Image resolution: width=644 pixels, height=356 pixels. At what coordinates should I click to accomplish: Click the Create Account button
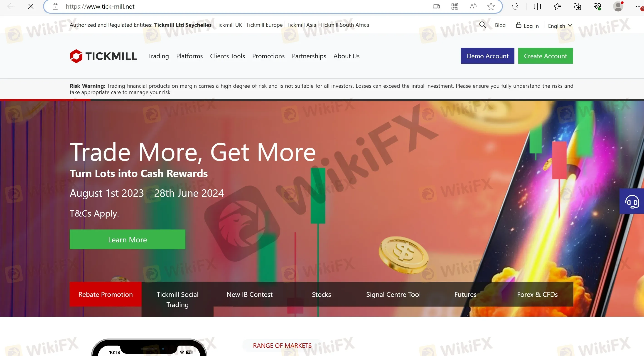coord(545,56)
